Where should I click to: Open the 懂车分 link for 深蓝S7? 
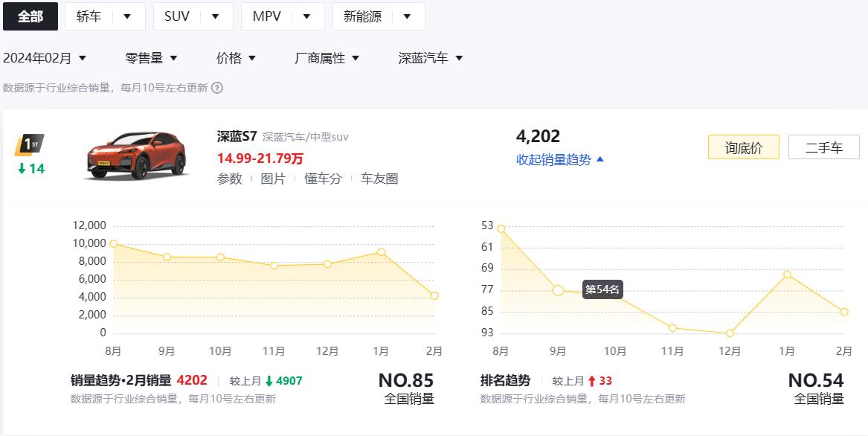click(324, 179)
